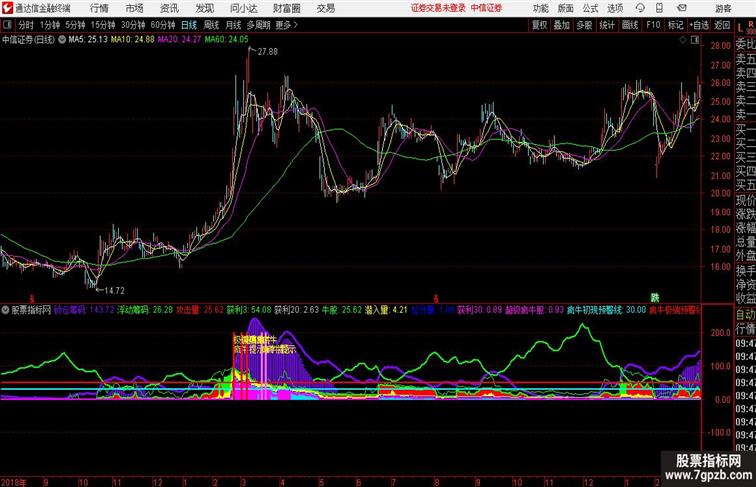Image resolution: width=756 pixels, height=487 pixels.
Task: Click the 获利20: 2.63 indicator label
Action: click(297, 310)
